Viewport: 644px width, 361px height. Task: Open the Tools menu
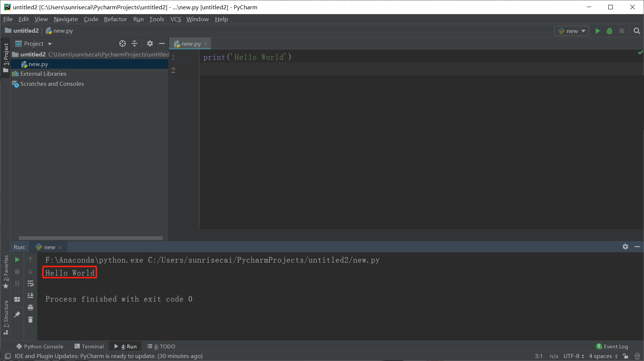coord(157,19)
